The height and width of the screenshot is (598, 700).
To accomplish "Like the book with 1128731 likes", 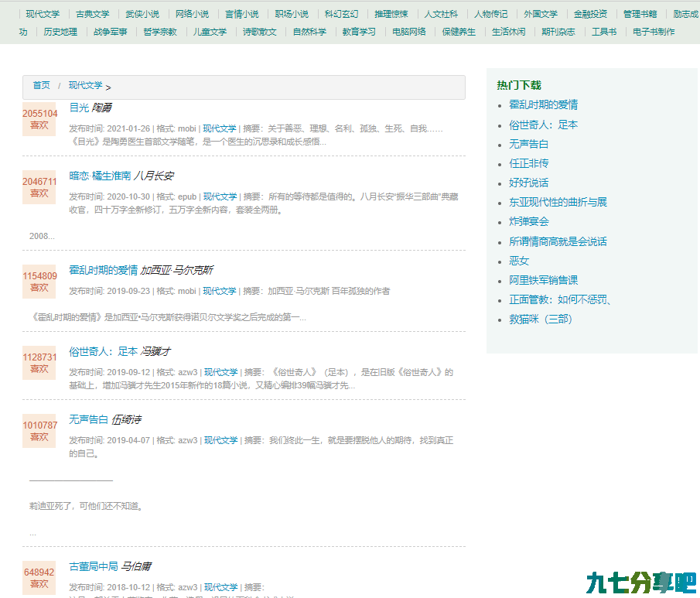I will 39,363.
